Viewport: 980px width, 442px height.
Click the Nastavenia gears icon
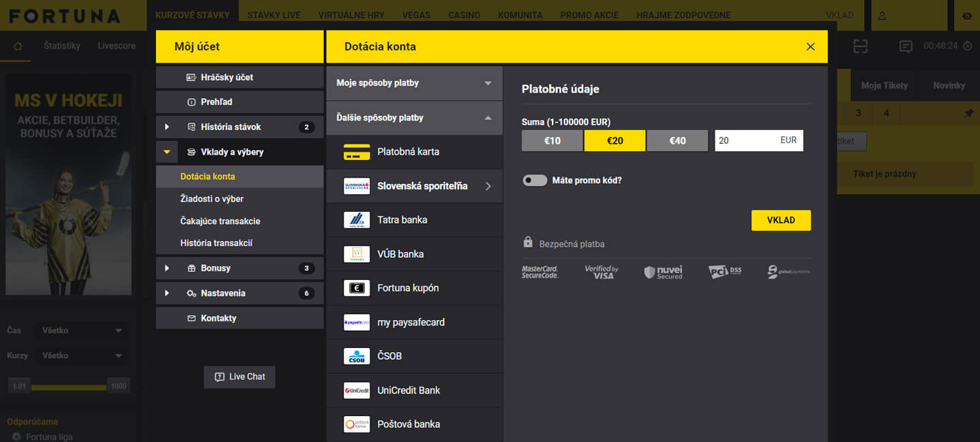point(191,294)
